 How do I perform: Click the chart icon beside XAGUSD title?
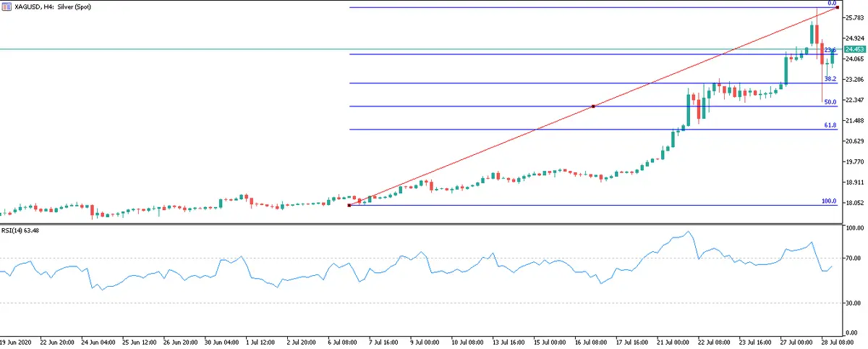pyautogui.click(x=7, y=5)
